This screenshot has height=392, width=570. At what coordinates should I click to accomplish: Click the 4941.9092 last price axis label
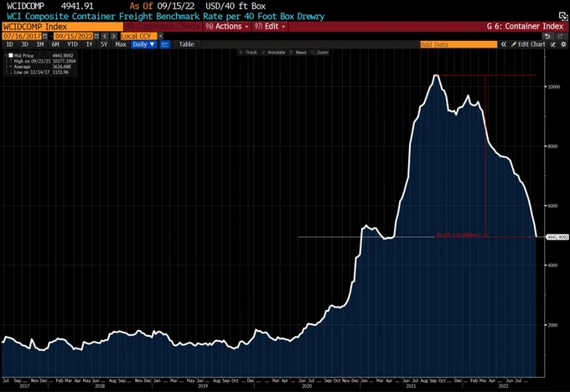557,237
